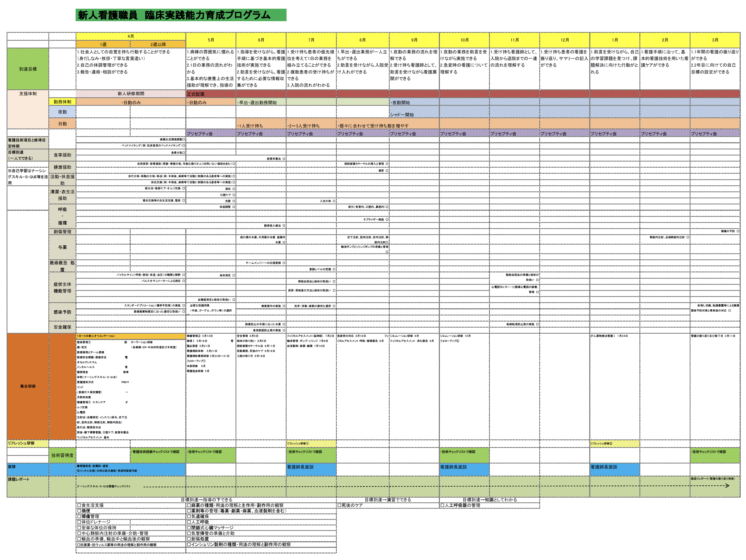This screenshot has height=560, width=746.
Task: Click the リフレッシュ研修① cell
Action: click(311, 444)
